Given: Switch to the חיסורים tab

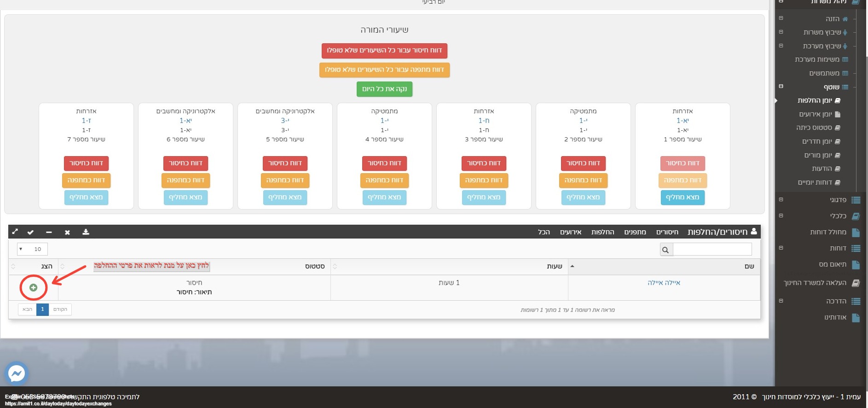Looking at the screenshot, I should pyautogui.click(x=667, y=232).
